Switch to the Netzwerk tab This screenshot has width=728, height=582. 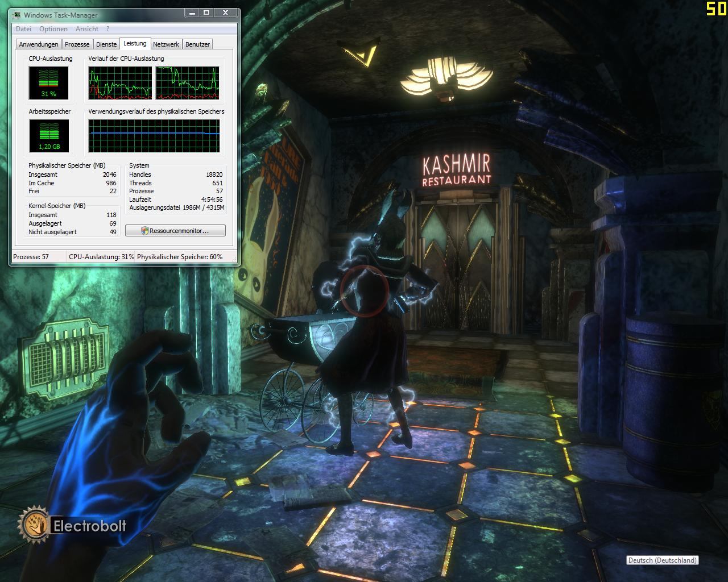click(x=166, y=44)
